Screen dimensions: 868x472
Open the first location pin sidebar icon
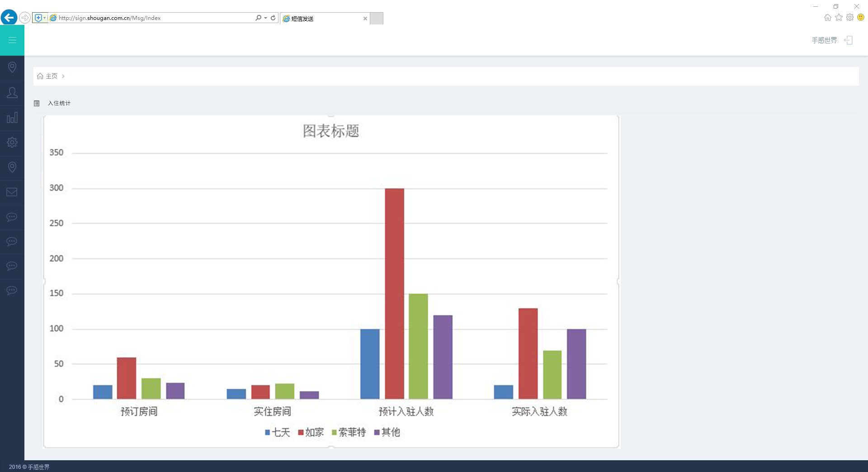(12, 67)
